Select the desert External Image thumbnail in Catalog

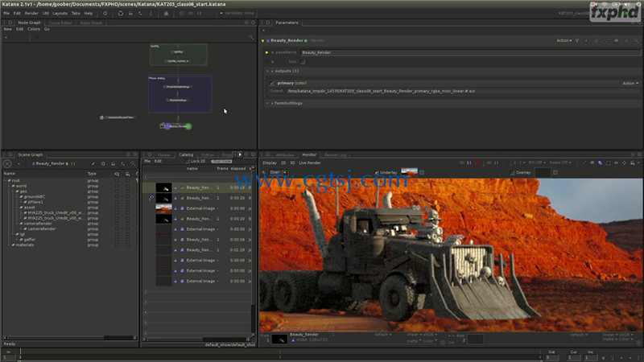[163, 208]
